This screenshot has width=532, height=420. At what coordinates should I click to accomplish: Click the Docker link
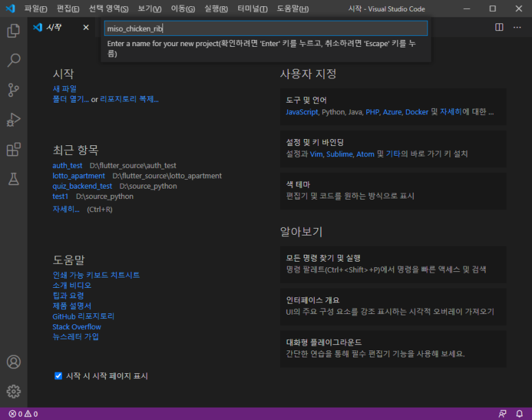(416, 112)
